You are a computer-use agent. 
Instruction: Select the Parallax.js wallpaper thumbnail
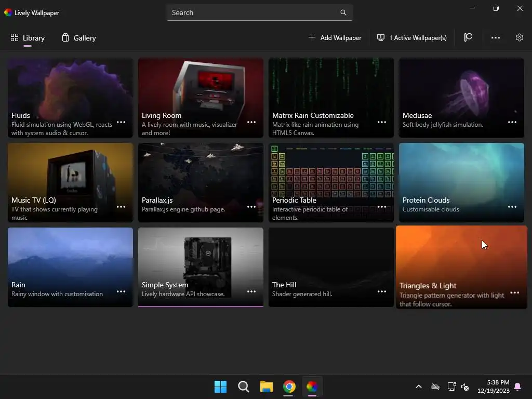coord(201,182)
